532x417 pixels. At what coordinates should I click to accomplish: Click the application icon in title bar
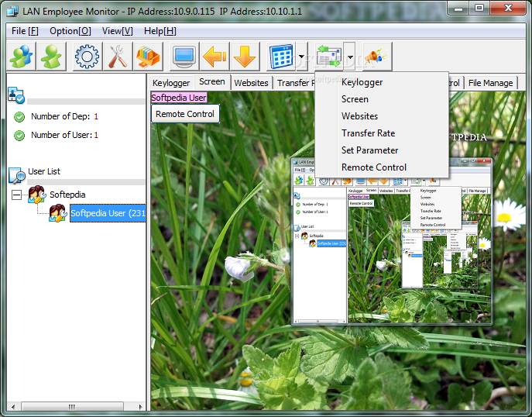[12, 11]
